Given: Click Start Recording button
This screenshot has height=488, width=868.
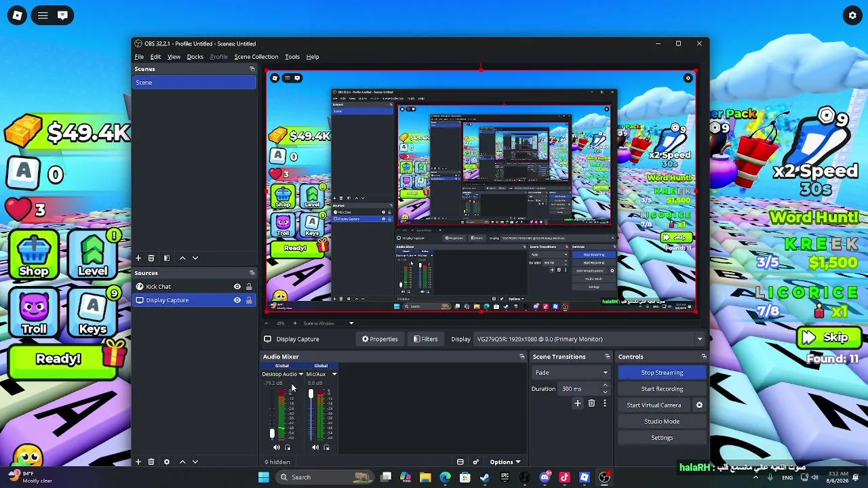Looking at the screenshot, I should click(662, 389).
